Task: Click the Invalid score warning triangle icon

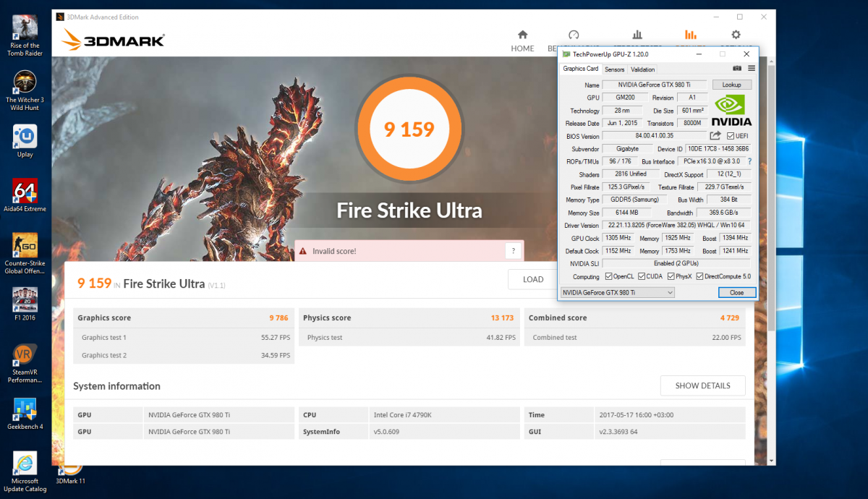Action: (x=302, y=251)
